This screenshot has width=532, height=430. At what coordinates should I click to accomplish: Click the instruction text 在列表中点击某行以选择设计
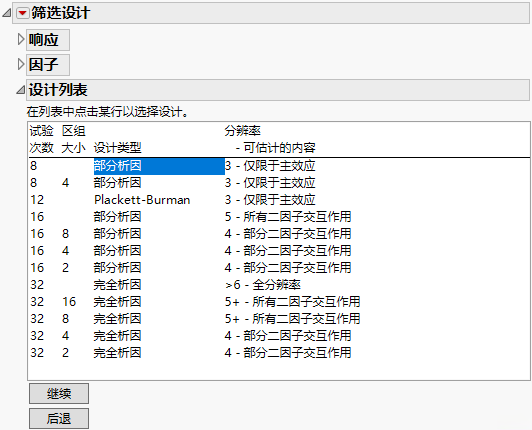[107, 112]
